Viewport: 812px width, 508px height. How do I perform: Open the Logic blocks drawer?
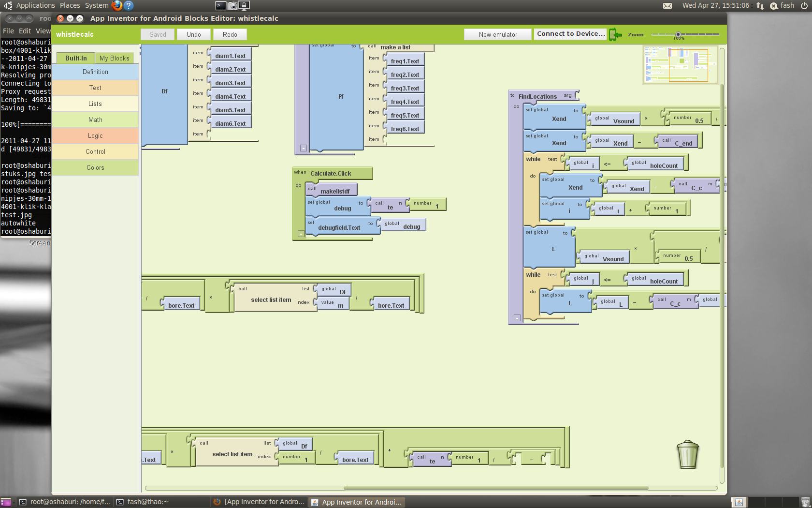click(95, 135)
